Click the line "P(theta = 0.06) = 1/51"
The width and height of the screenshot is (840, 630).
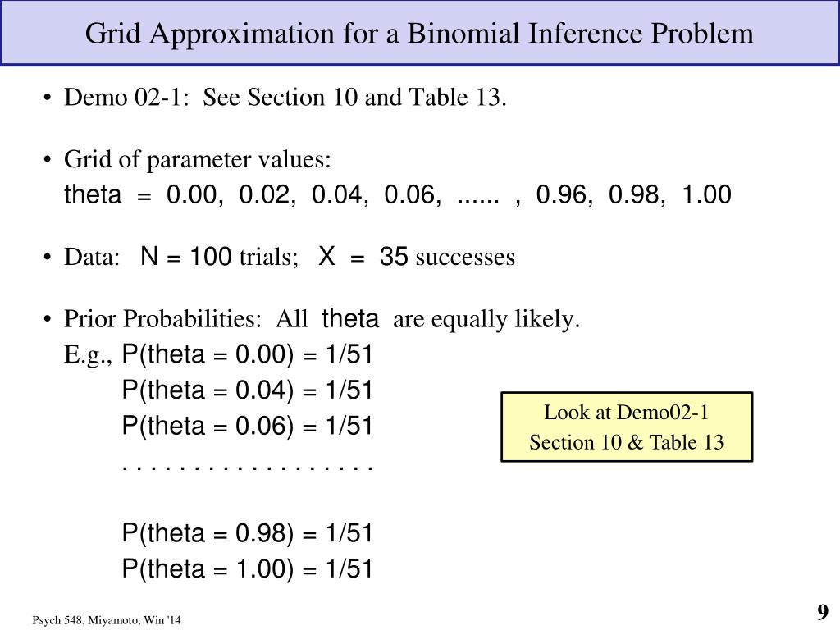coord(247,427)
